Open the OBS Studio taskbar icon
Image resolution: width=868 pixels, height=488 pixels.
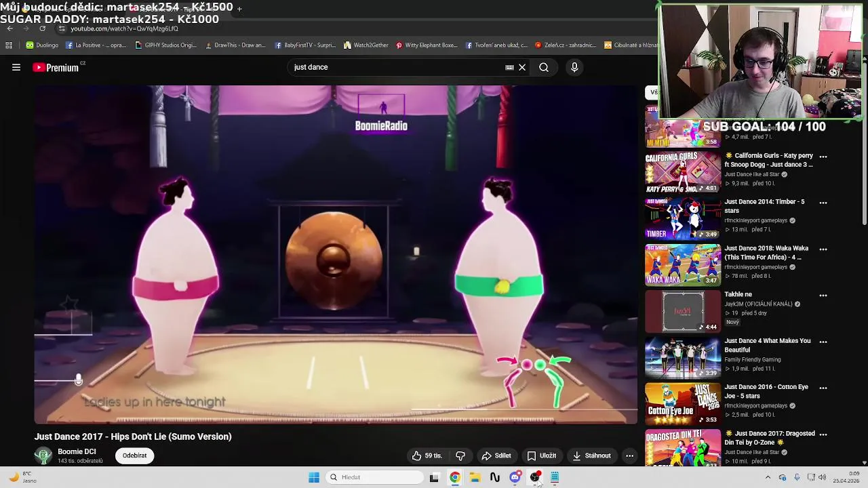(535, 477)
